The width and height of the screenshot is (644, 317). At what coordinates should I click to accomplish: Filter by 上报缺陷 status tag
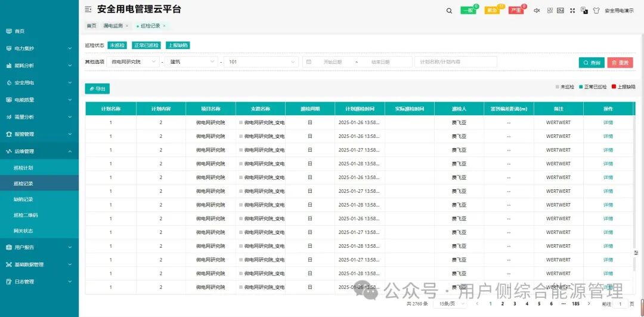[x=178, y=45]
